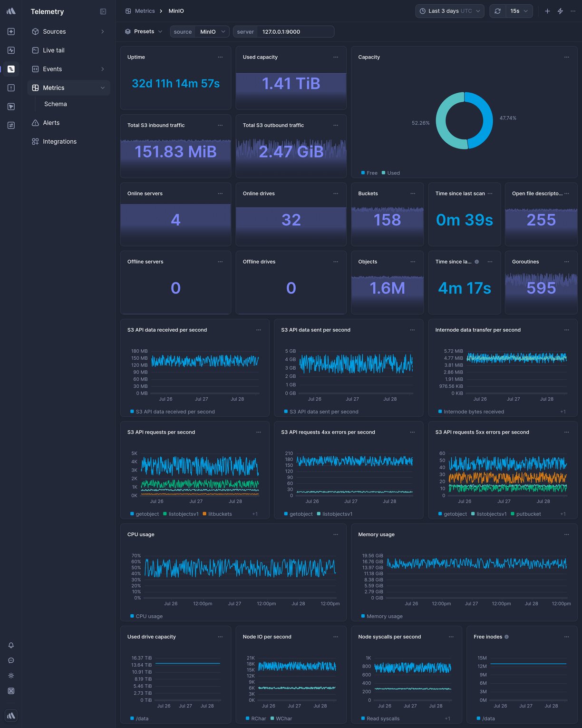Open Goroutines panel options menu
Viewport: 582px width, 728px height.
pos(566,262)
